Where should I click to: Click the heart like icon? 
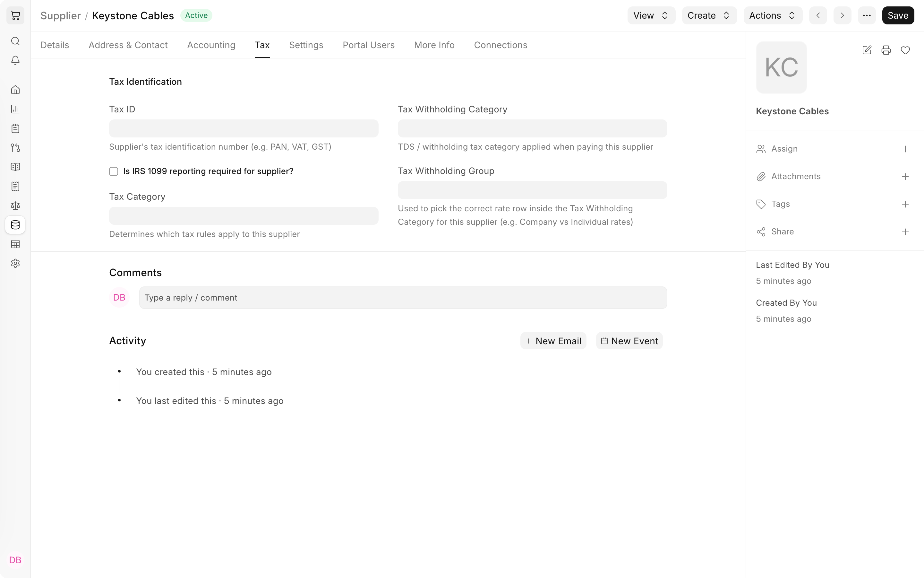(x=905, y=50)
